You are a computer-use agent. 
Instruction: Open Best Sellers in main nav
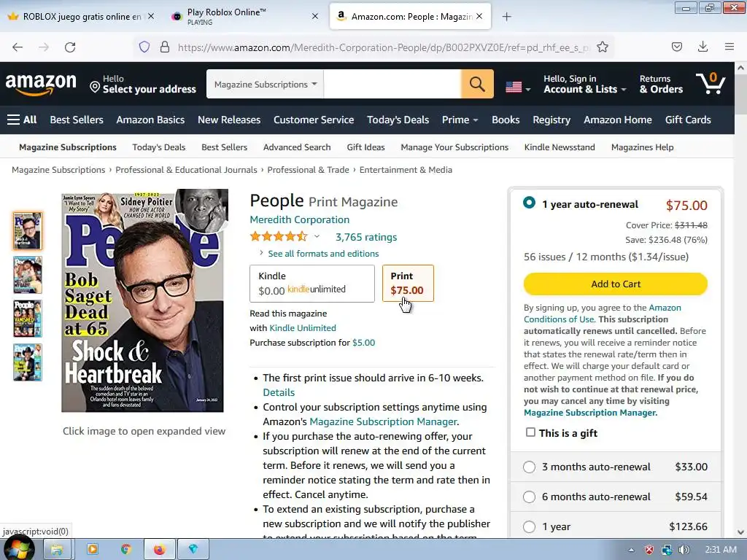(77, 120)
